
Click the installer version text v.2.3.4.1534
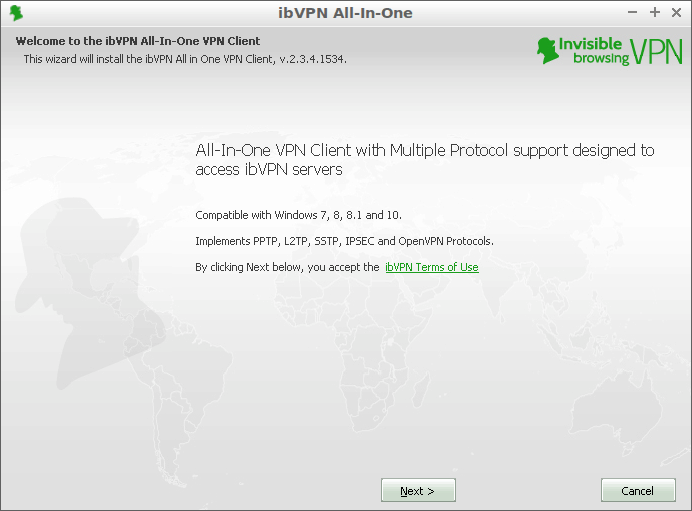pos(313,59)
